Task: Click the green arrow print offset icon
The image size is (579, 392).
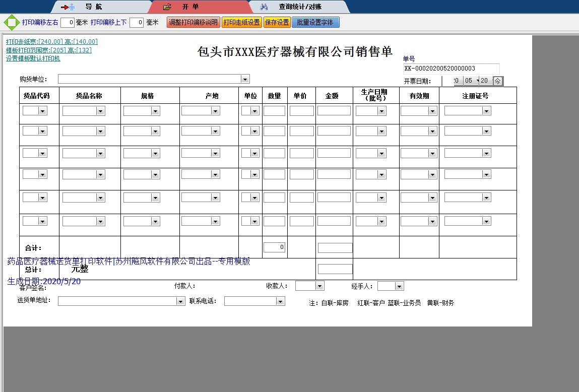Action: click(x=11, y=23)
